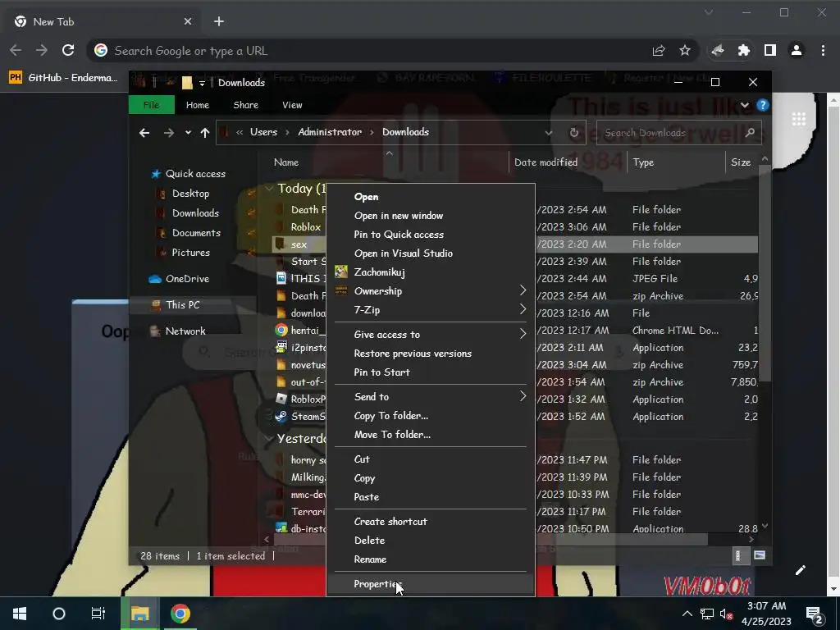Select Properties in the context menu

(431, 583)
